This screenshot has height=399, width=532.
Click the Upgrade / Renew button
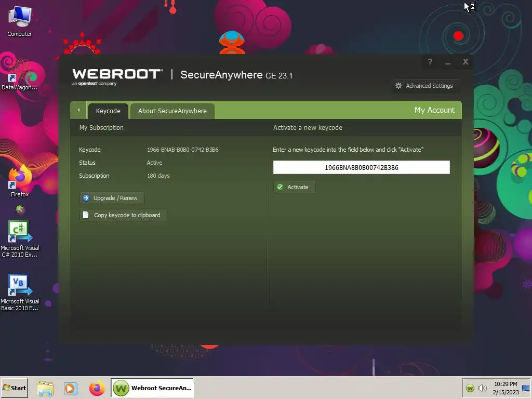click(112, 198)
